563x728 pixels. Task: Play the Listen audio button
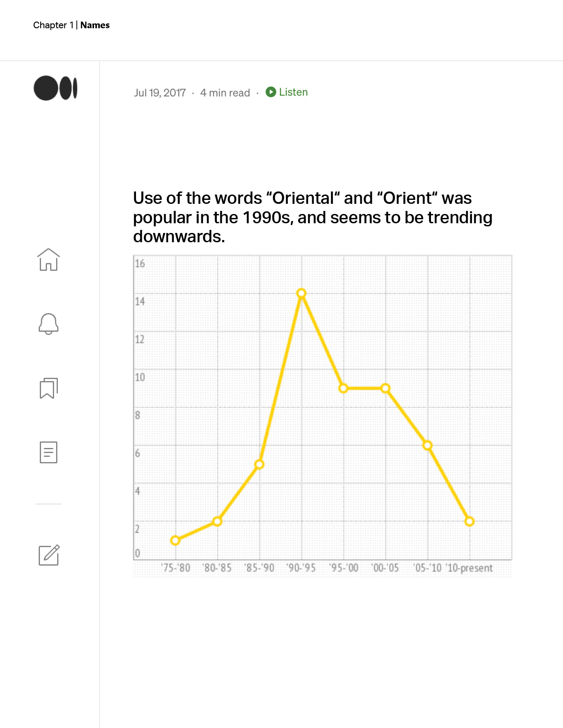271,92
